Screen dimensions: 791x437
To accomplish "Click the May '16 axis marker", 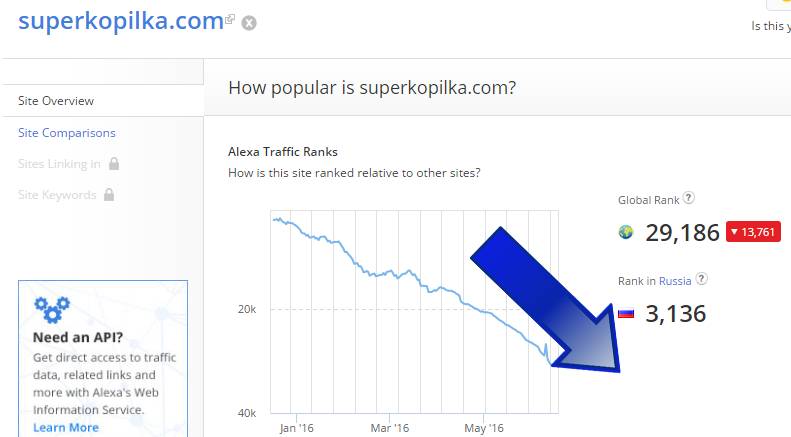I will pos(484,428).
